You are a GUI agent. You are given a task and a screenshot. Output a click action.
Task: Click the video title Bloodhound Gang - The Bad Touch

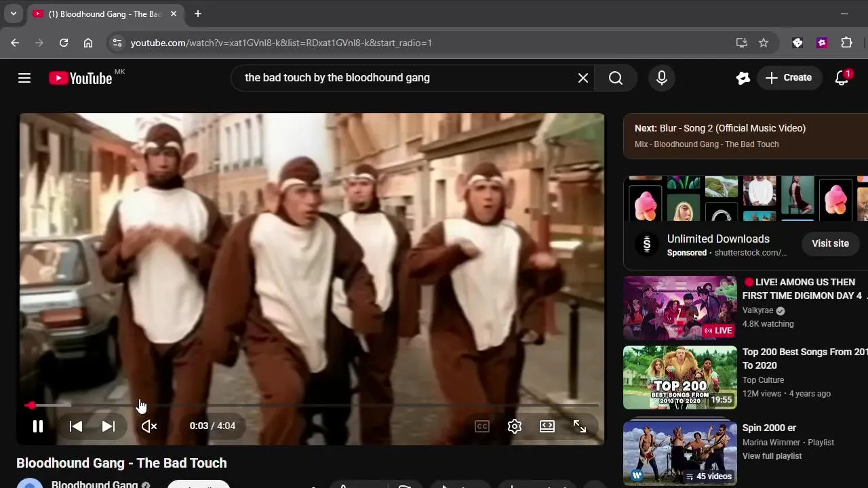(x=121, y=463)
